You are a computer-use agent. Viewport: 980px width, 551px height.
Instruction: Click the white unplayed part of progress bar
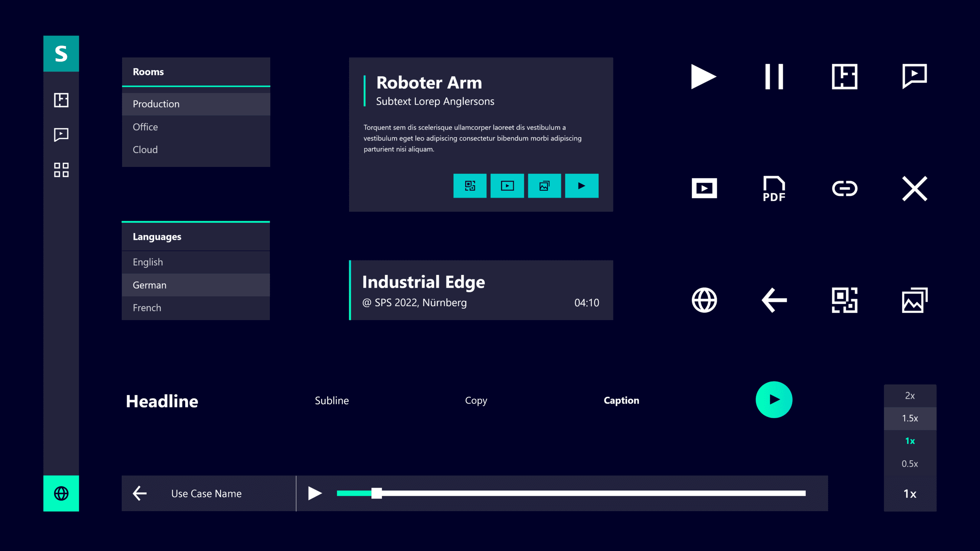[594, 493]
